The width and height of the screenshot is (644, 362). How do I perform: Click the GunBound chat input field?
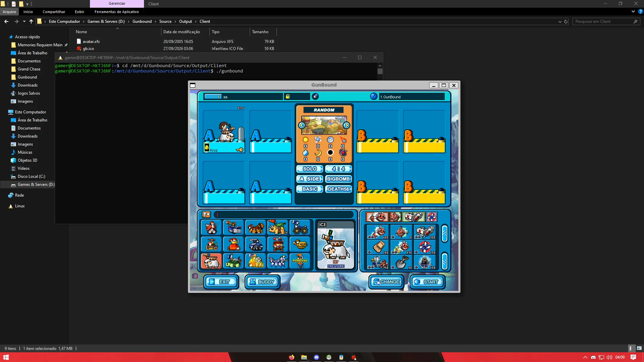tap(284, 214)
